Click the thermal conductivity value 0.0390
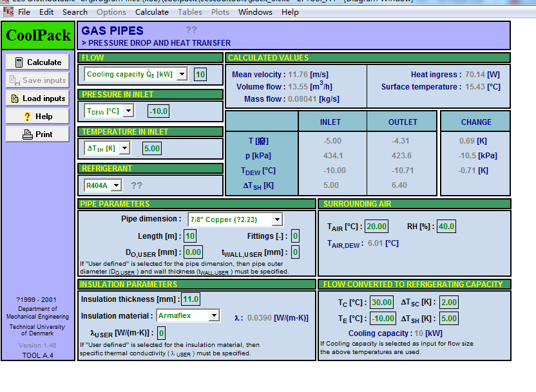536x392 pixels. point(260,318)
